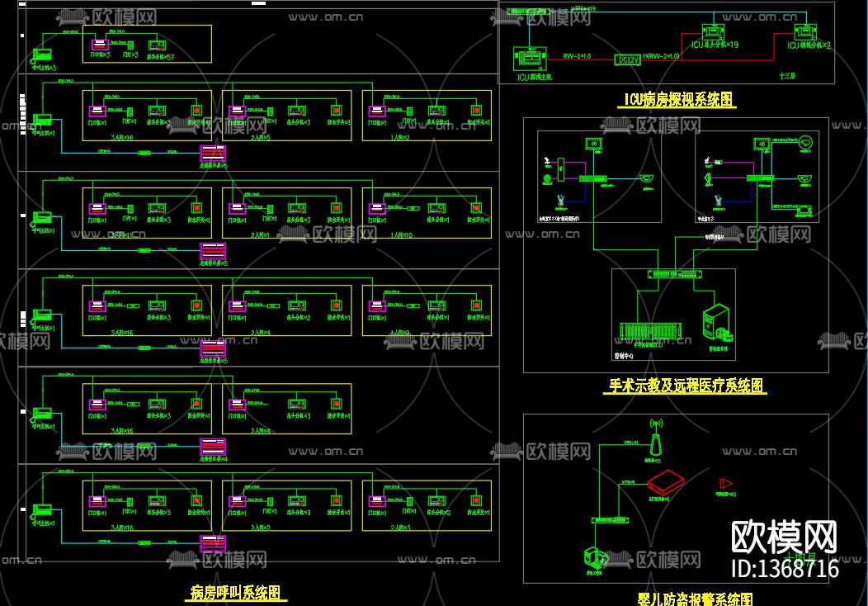Image resolution: width=868 pixels, height=606 pixels.
Task: Select the ICU摄像分机×2 camera symbol
Action: pos(806,32)
